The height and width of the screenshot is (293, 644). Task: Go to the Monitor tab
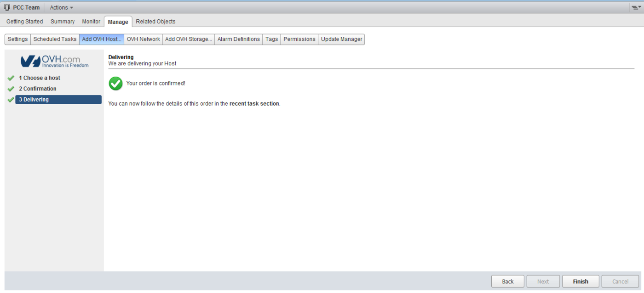91,22
